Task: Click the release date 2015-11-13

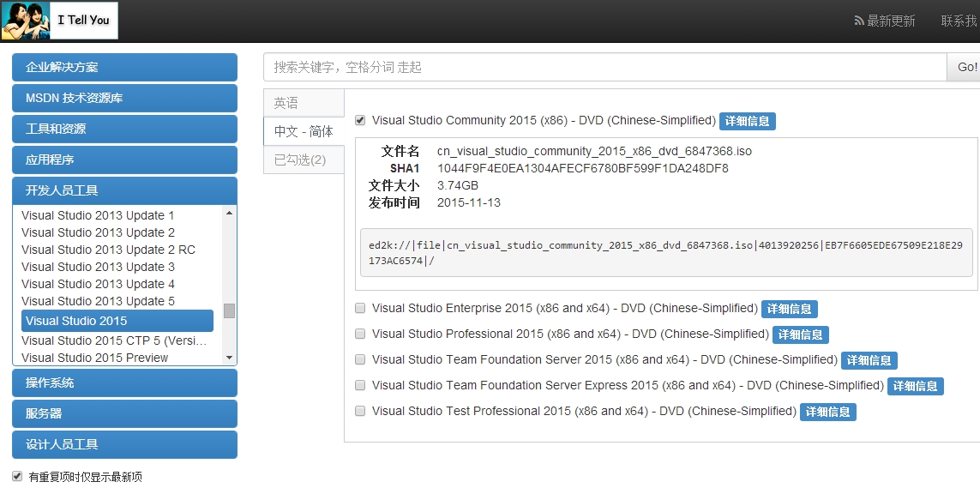Action: [x=469, y=203]
